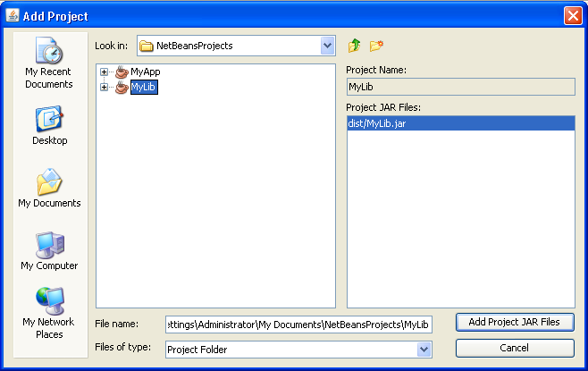588x371 pixels.
Task: Open the Files of type dropdown arrow
Action: click(424, 350)
